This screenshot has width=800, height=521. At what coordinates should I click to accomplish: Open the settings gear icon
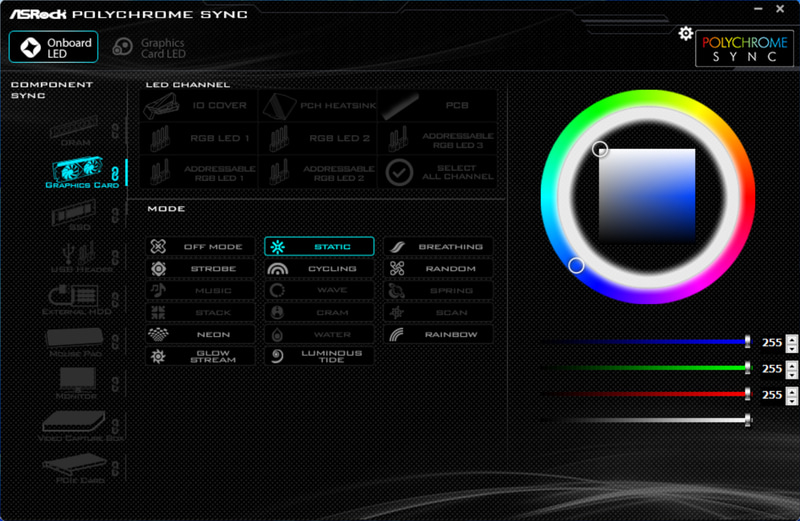tap(686, 34)
